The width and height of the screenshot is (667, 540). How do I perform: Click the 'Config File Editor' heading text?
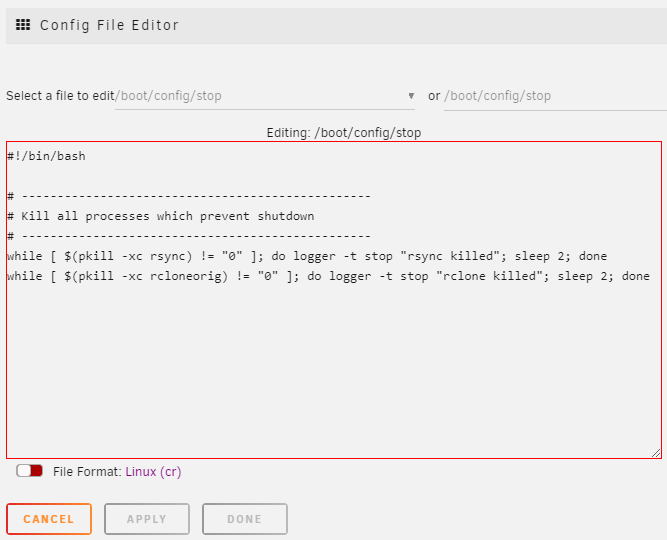coord(109,25)
